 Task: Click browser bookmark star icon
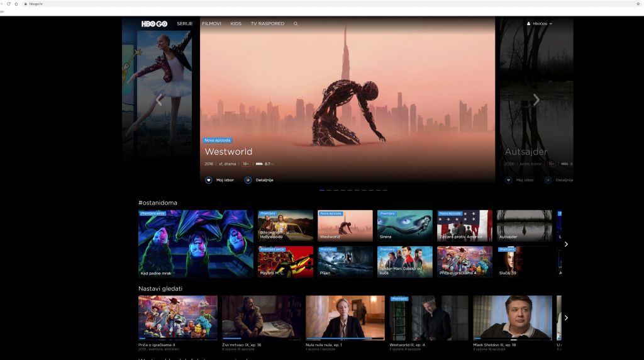[638, 4]
